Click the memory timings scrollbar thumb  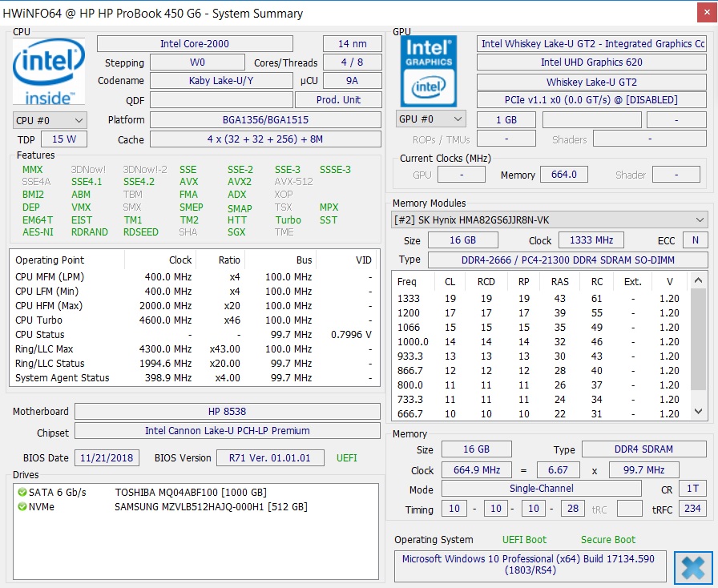[698, 339]
